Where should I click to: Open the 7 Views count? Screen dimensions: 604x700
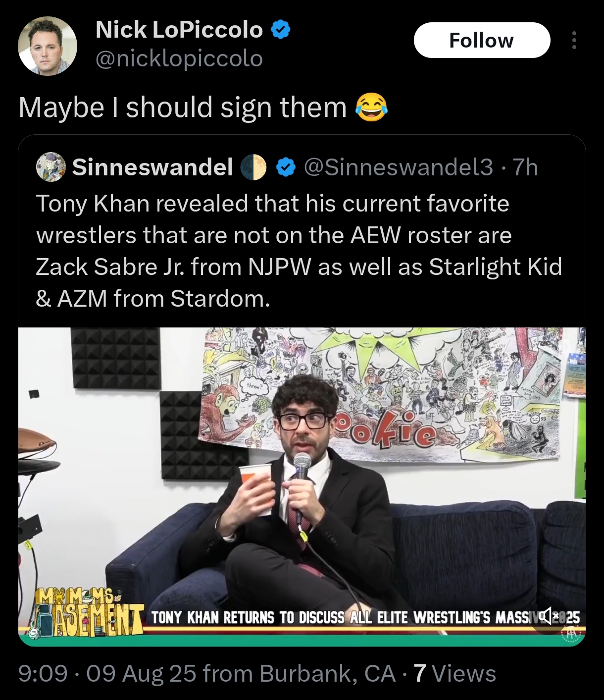pos(455,674)
